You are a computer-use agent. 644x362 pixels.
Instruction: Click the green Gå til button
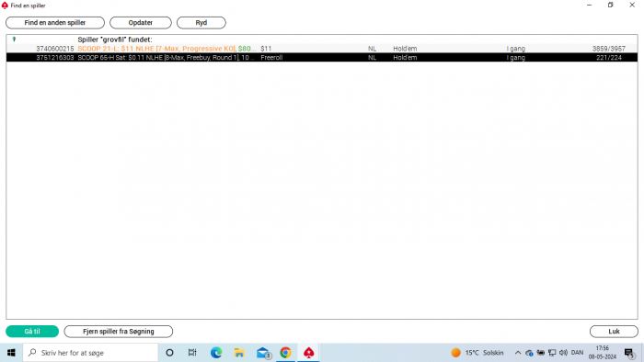[32, 332]
